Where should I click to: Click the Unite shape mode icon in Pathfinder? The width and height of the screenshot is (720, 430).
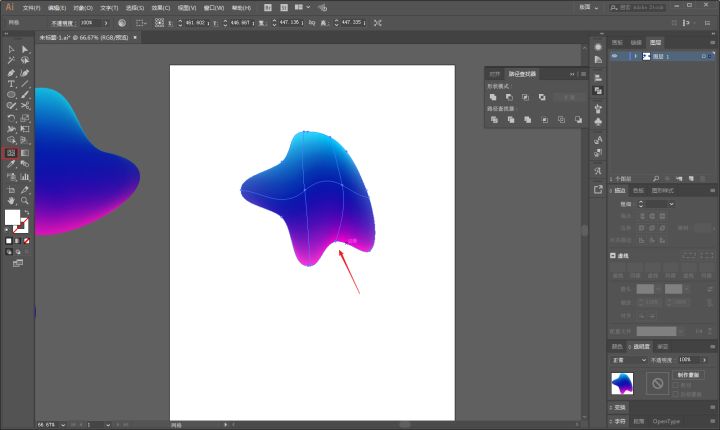[x=493, y=97]
